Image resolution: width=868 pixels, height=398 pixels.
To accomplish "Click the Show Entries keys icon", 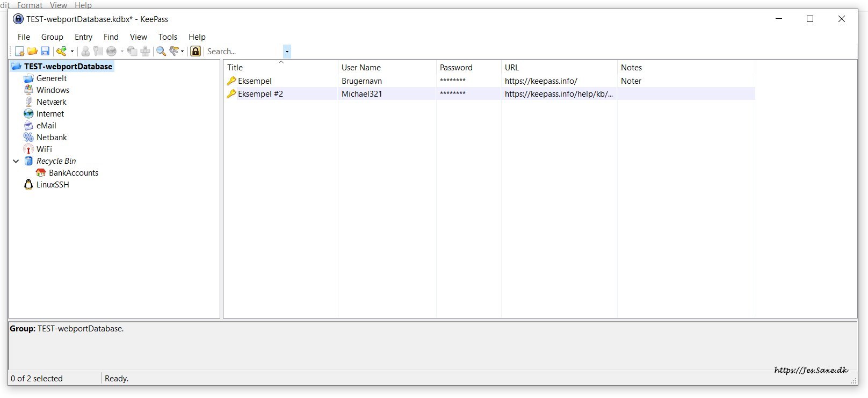I will coord(174,52).
